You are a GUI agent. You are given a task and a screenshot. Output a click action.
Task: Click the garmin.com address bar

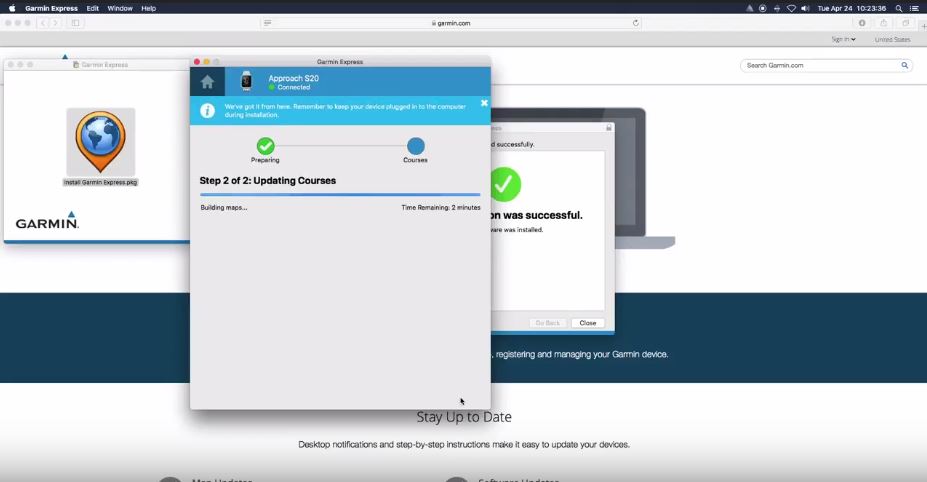coord(451,23)
